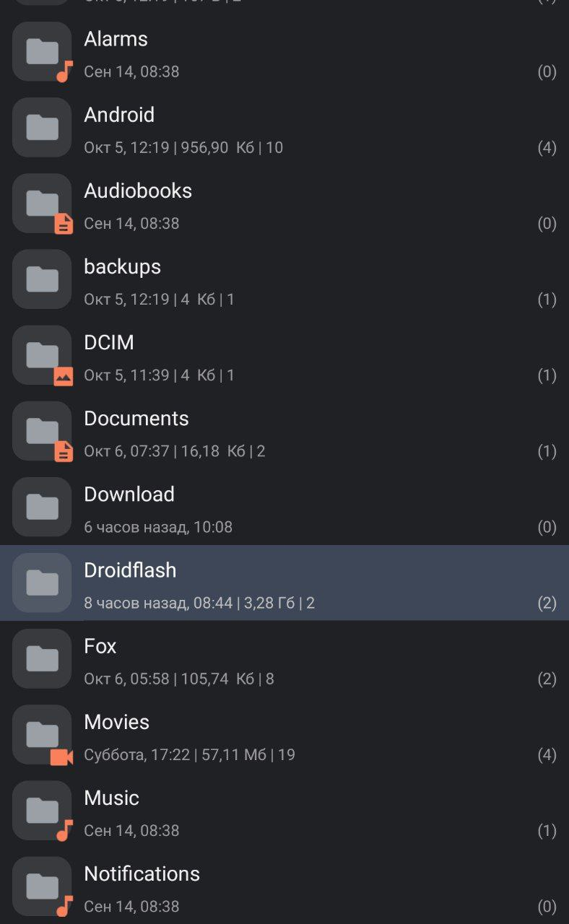Screen dimensions: 569x924
Task: Open the Documents folder icon
Action: click(x=42, y=431)
